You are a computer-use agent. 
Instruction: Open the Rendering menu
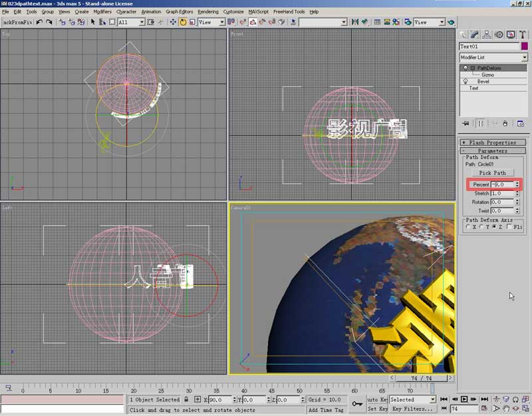point(207,11)
